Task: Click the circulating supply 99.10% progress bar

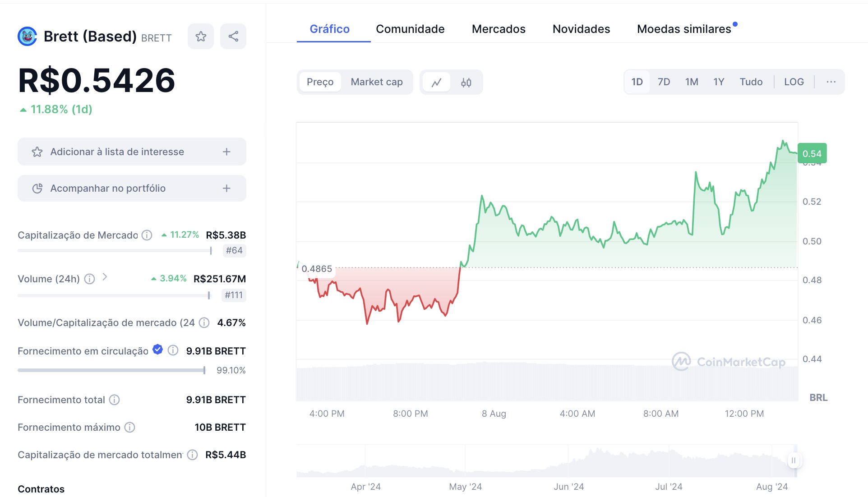Action: [x=111, y=370]
